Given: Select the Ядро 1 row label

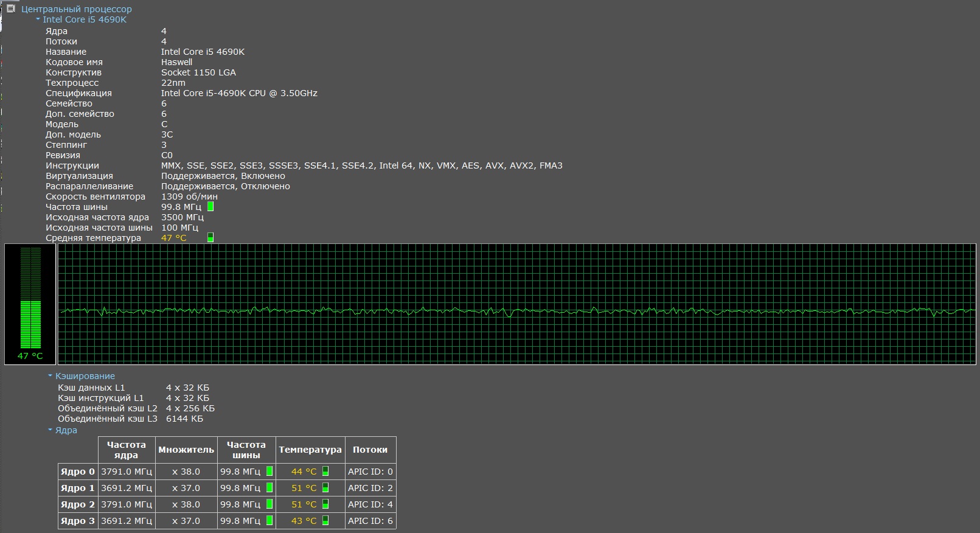Looking at the screenshot, I should point(78,488).
